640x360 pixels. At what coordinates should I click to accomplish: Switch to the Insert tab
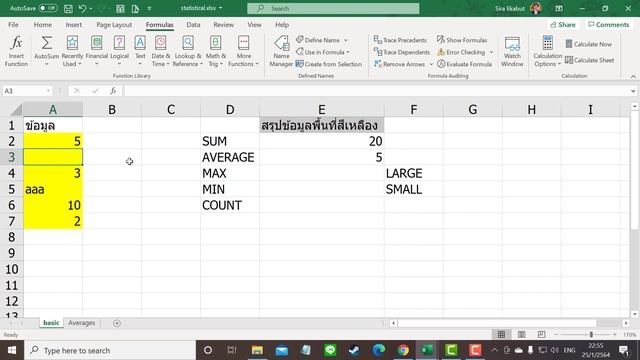[73, 24]
